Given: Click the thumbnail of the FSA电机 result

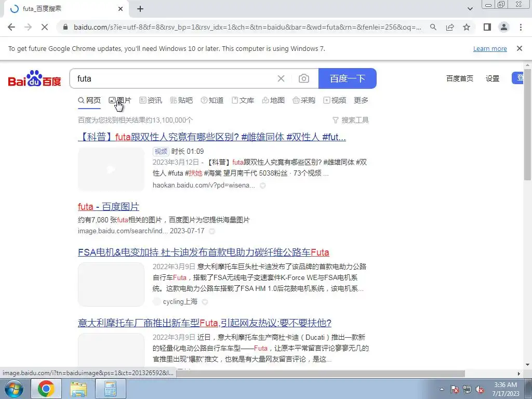Looking at the screenshot, I should click(111, 284).
